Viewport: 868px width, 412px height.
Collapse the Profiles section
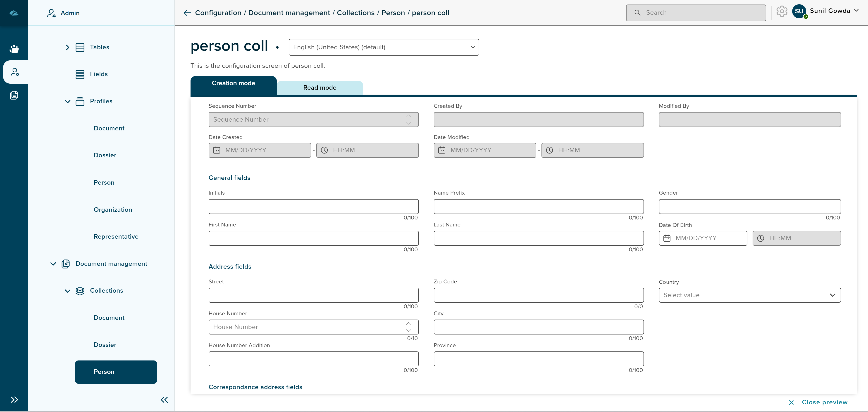(67, 102)
